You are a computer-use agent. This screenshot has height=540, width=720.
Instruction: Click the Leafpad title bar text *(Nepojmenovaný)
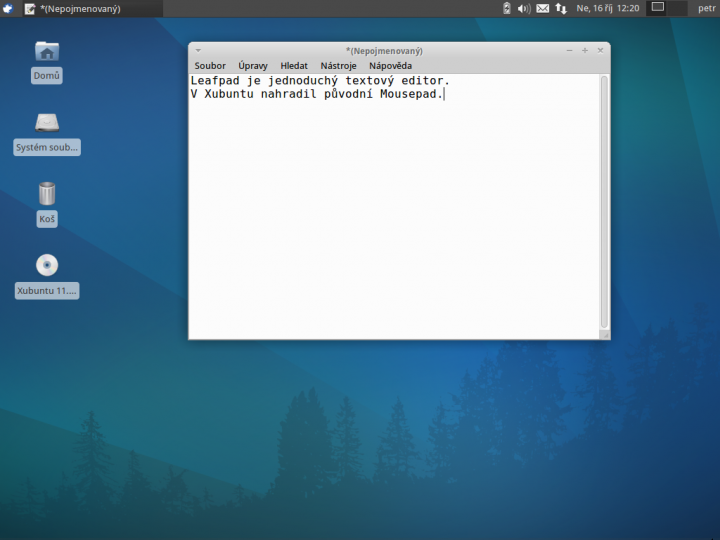pyautogui.click(x=384, y=51)
